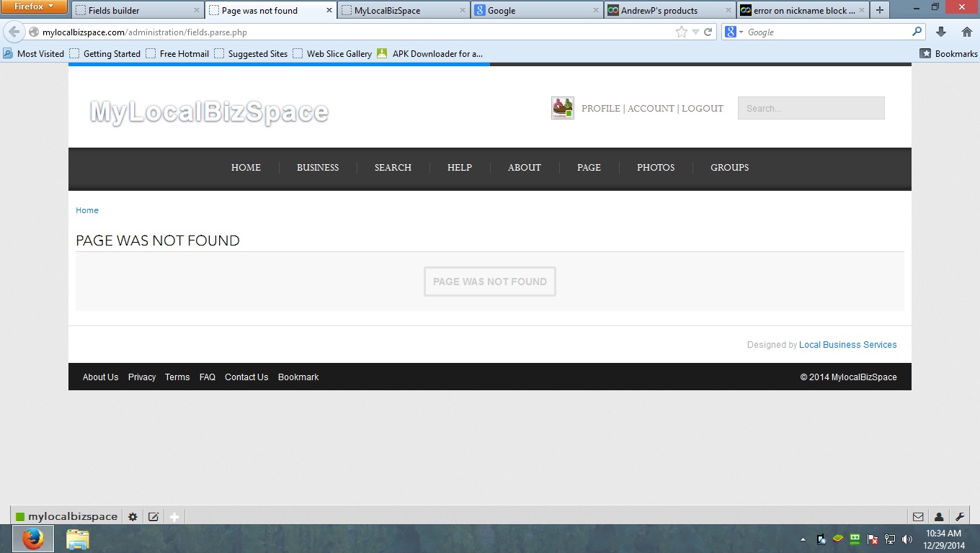
Task: Close the Page was not found tab
Action: [329, 10]
